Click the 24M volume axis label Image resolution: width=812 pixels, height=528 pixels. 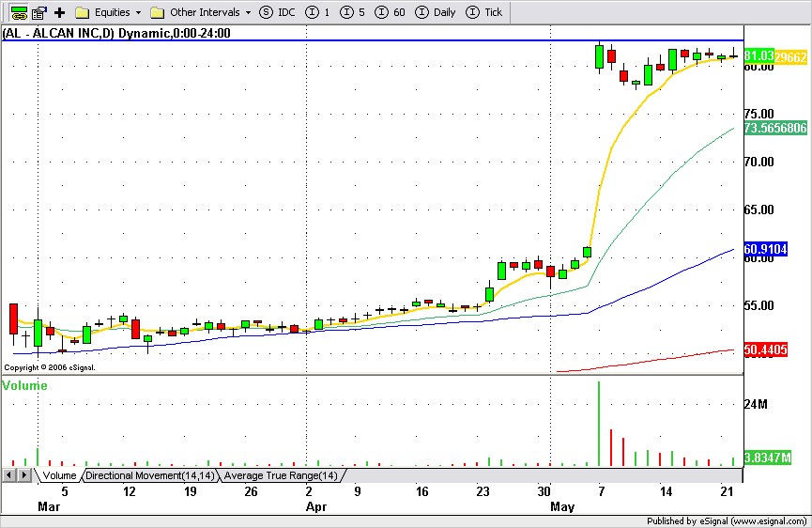click(x=756, y=404)
